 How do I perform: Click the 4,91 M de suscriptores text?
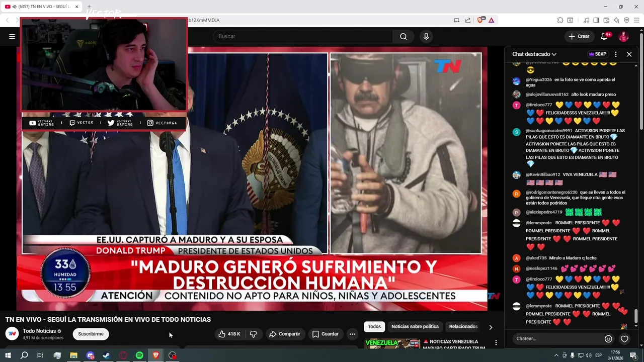[43, 338]
